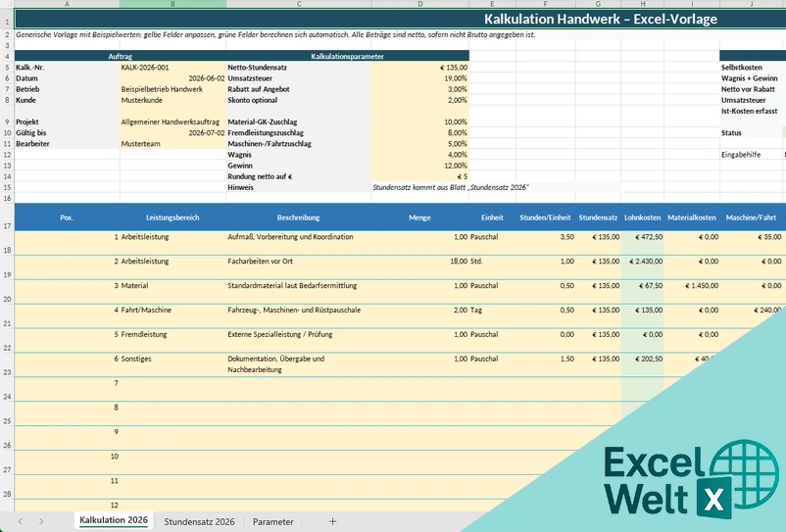786x532 pixels.
Task: Select the Rabatt auf Angebot value 3,00%
Action: 420,89
